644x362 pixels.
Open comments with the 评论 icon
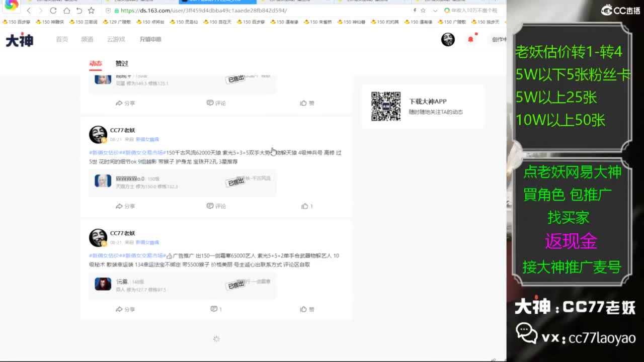tap(215, 206)
